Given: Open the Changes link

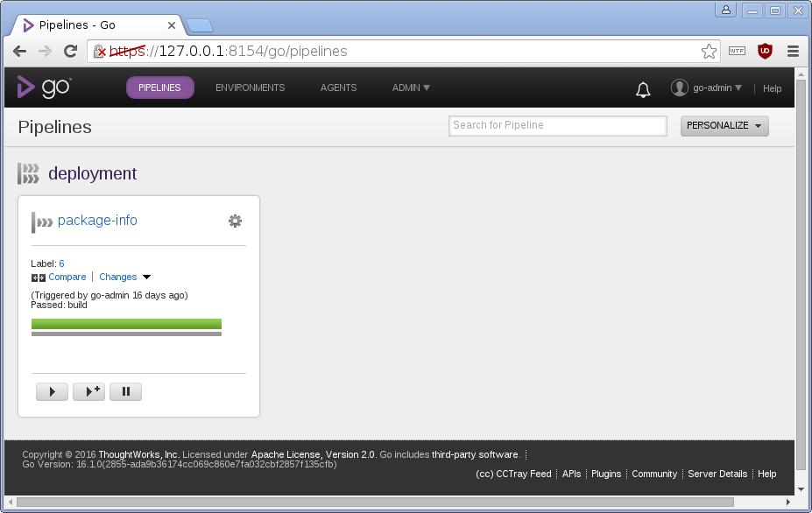Looking at the screenshot, I should [118, 277].
